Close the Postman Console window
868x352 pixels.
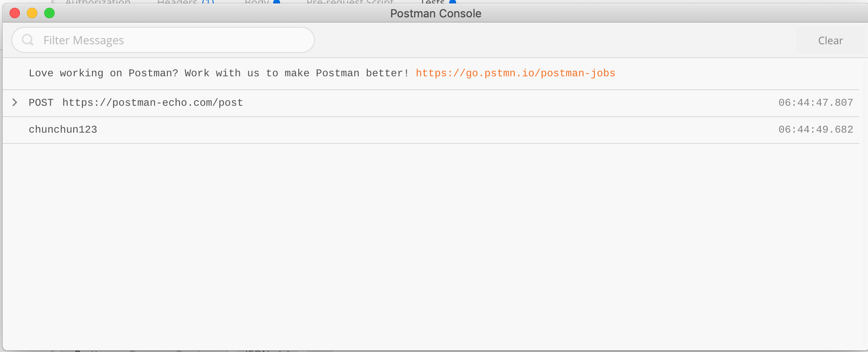tap(15, 13)
